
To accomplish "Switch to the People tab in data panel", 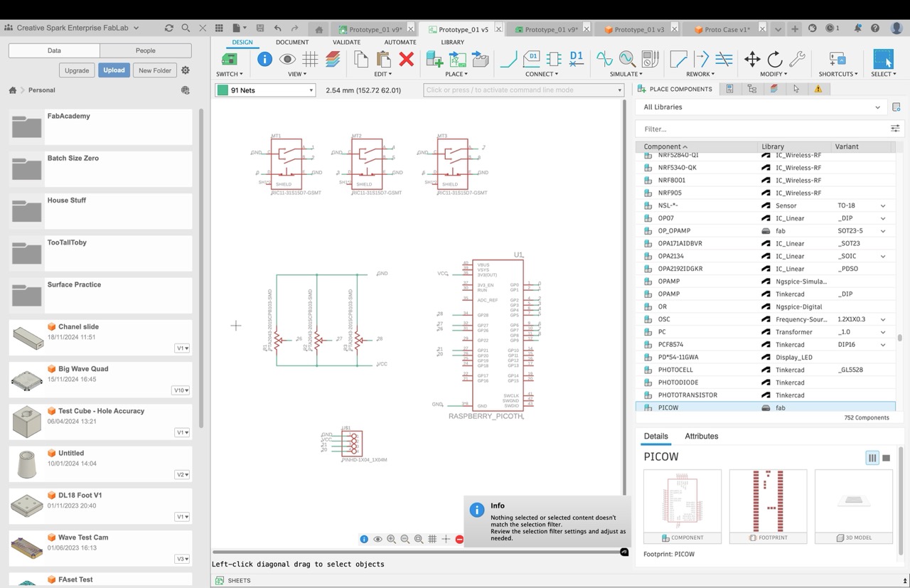I will (x=146, y=50).
